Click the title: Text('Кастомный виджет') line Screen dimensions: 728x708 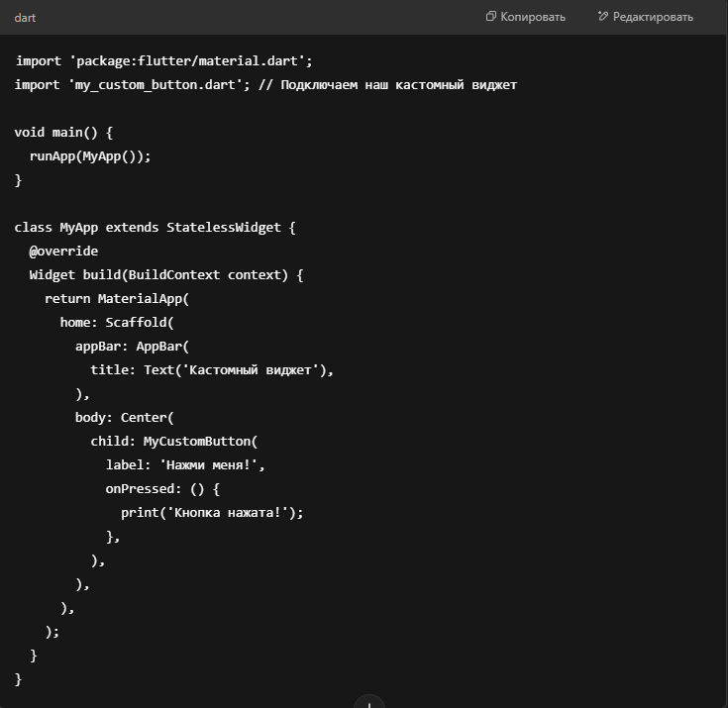pyautogui.click(x=212, y=370)
